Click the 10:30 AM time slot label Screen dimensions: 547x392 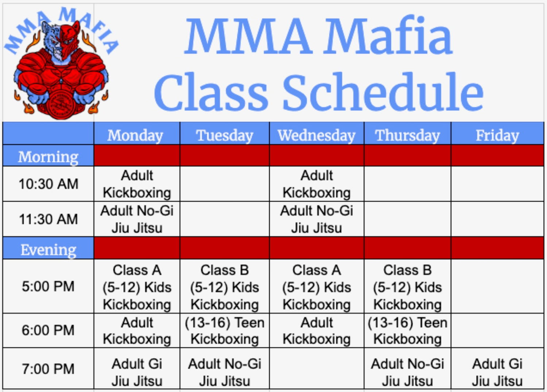(x=48, y=184)
